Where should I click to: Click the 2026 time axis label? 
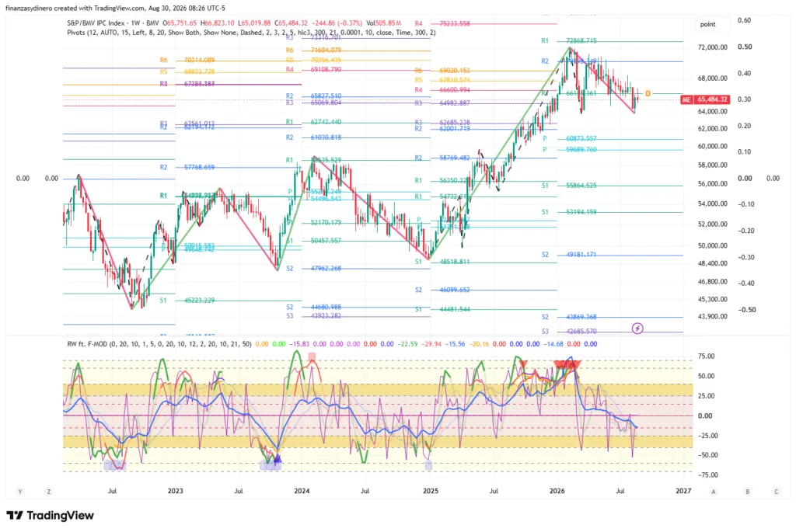[x=557, y=491]
